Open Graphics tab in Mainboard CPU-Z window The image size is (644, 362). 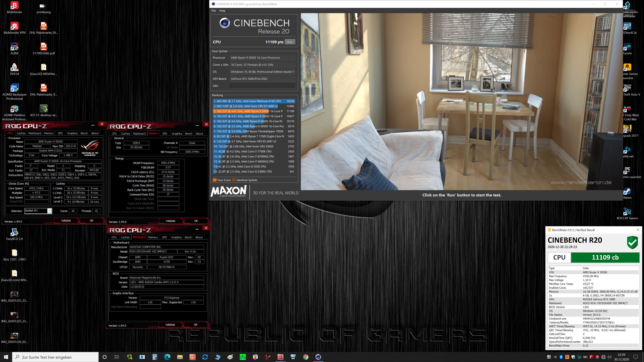176,237
